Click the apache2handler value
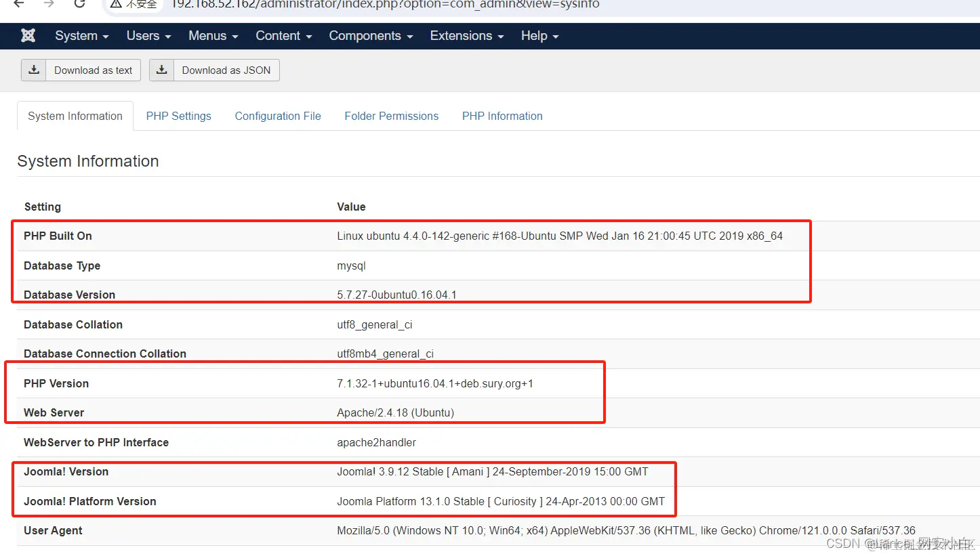The image size is (980, 556). click(377, 442)
